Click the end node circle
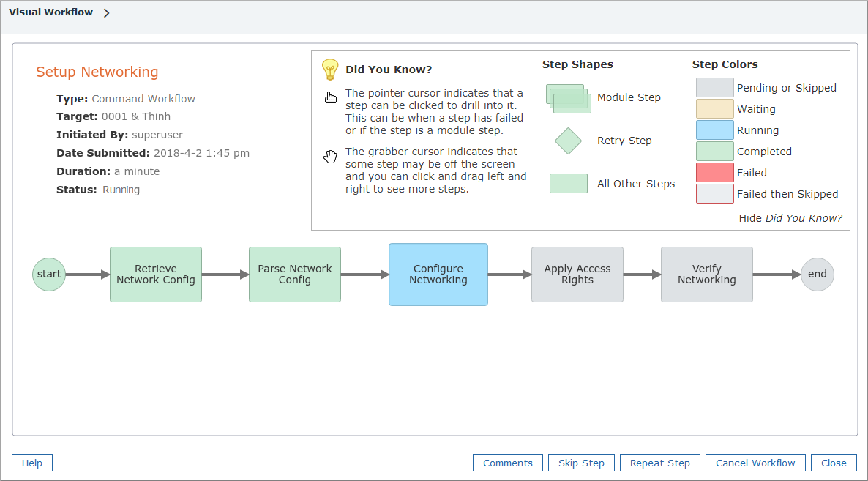Screen dimensions: 868x481 (x=817, y=274)
